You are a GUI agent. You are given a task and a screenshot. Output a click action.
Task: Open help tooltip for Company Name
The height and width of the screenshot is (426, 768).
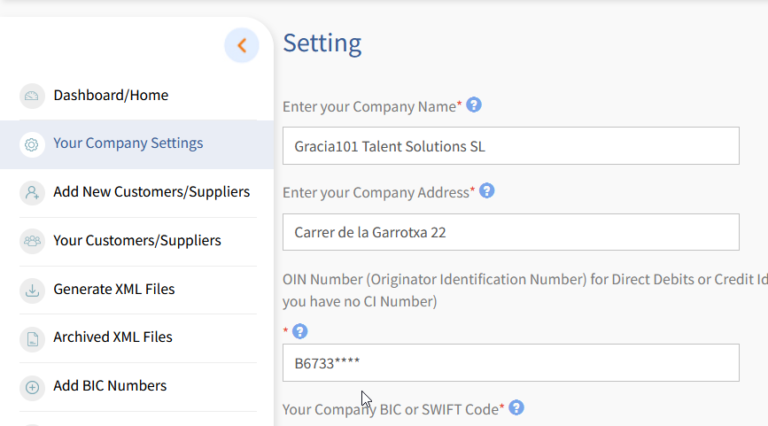coord(474,105)
